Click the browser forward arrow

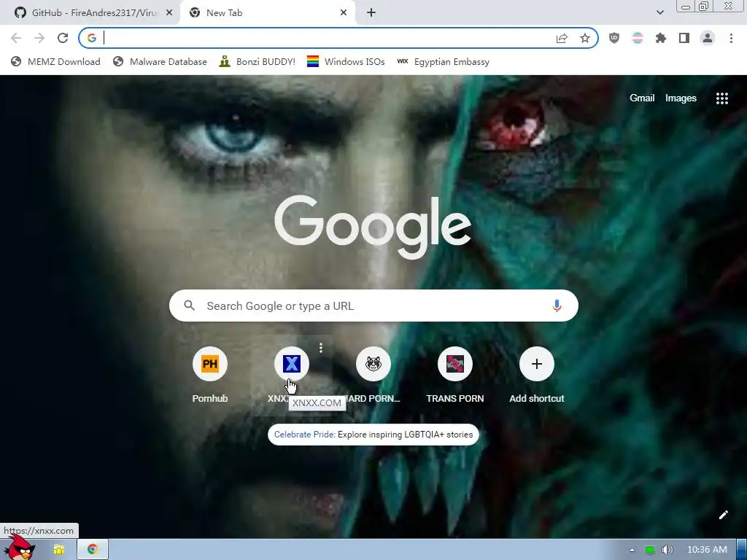click(x=39, y=38)
